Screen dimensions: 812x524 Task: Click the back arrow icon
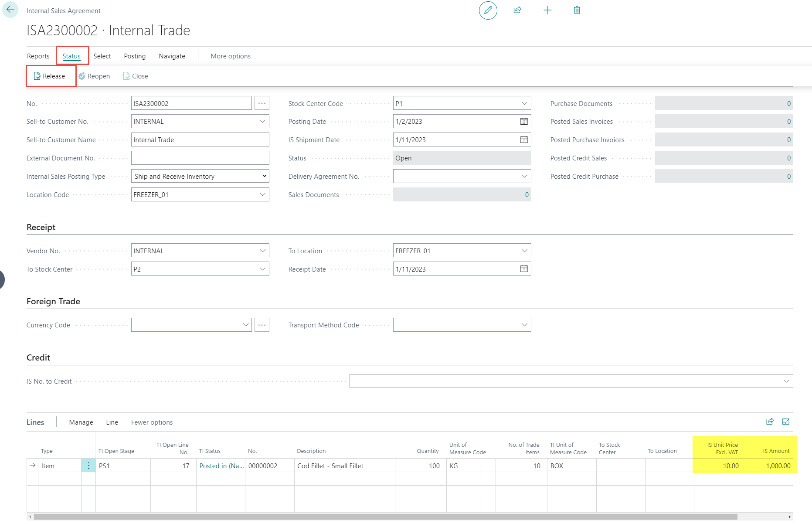[x=10, y=10]
